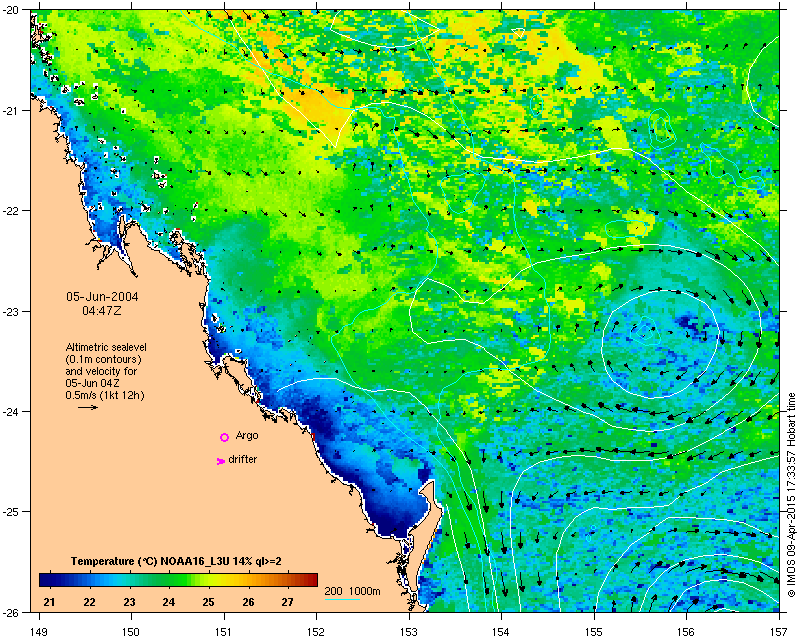
Task: Click the longitude label "150"
Action: click(x=131, y=632)
